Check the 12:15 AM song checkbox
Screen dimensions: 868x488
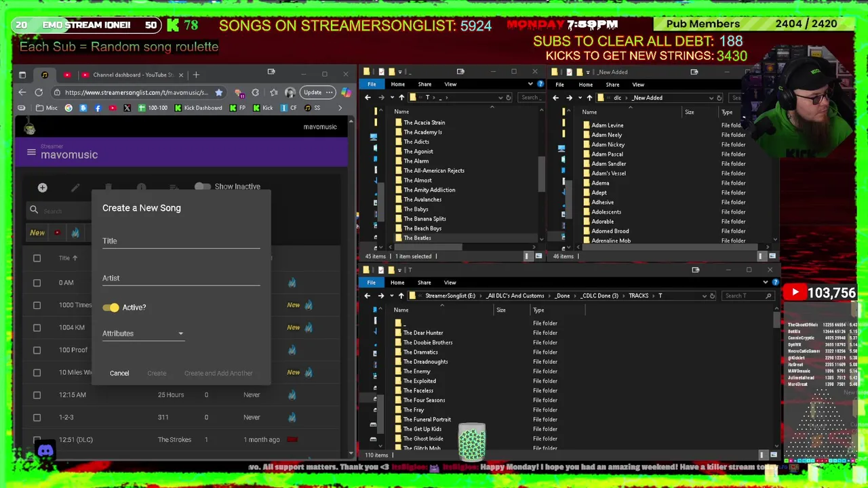click(37, 394)
